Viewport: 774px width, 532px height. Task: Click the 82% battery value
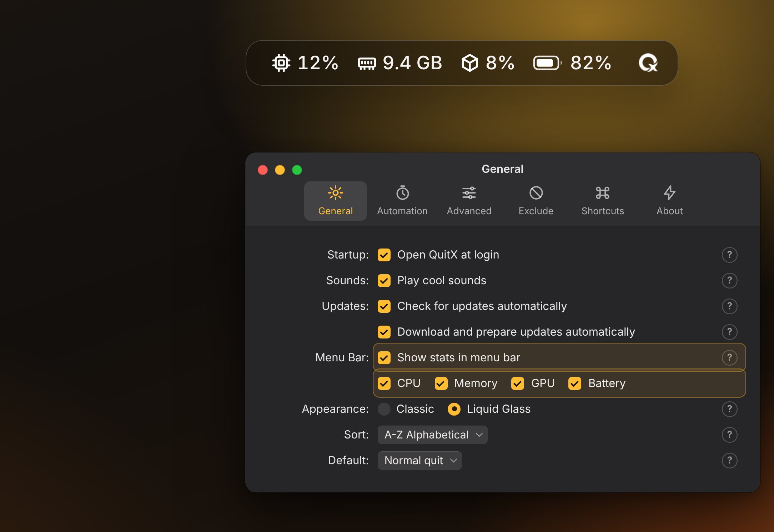pyautogui.click(x=591, y=63)
